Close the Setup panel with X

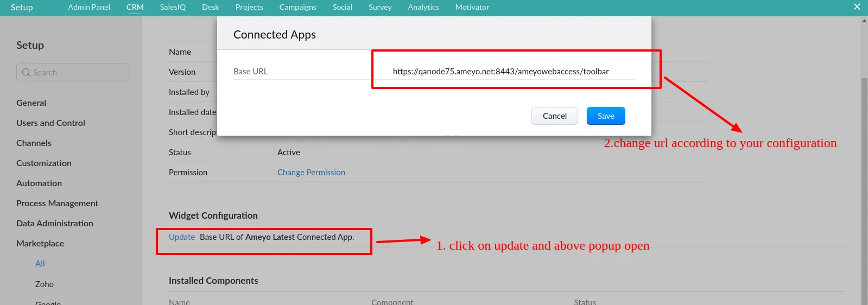pyautogui.click(x=857, y=7)
